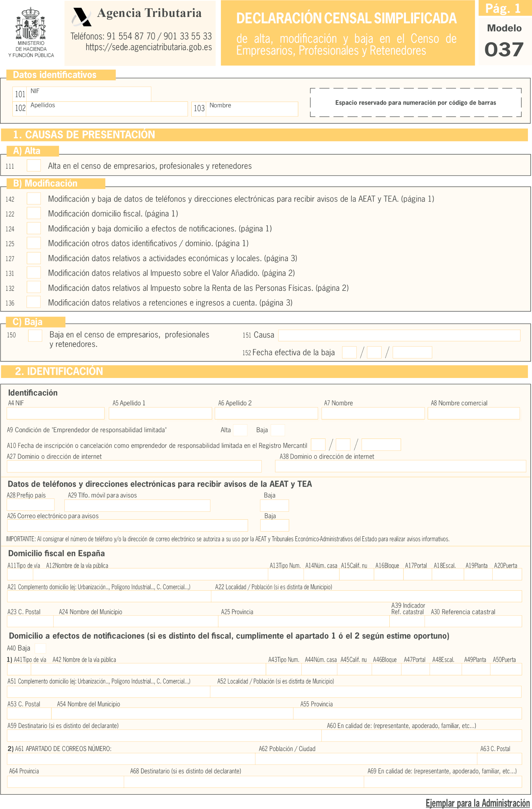Tick checkbox 142 modificación de teléfonos
The width and height of the screenshot is (532, 809).
pyautogui.click(x=34, y=198)
